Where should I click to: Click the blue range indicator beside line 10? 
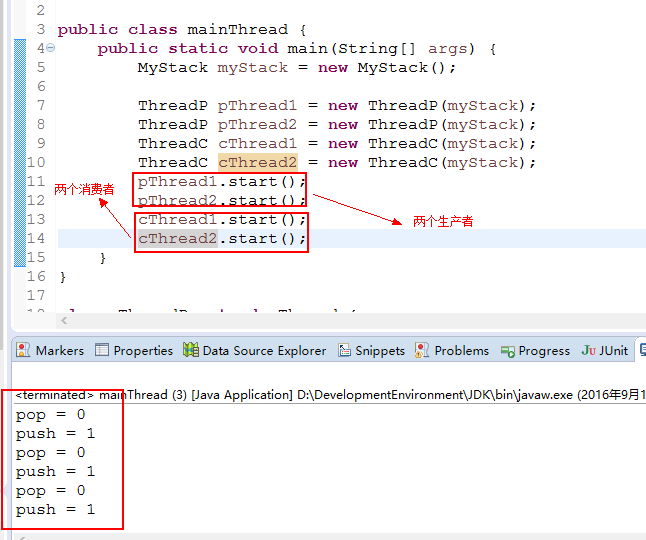coord(20,162)
